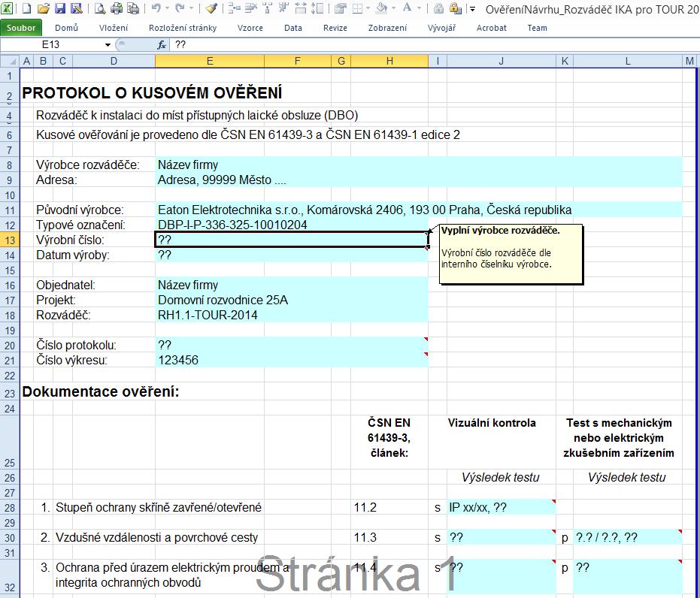Apply the Fill Color paint bucket
This screenshot has width=700, height=598.
[x=382, y=8]
